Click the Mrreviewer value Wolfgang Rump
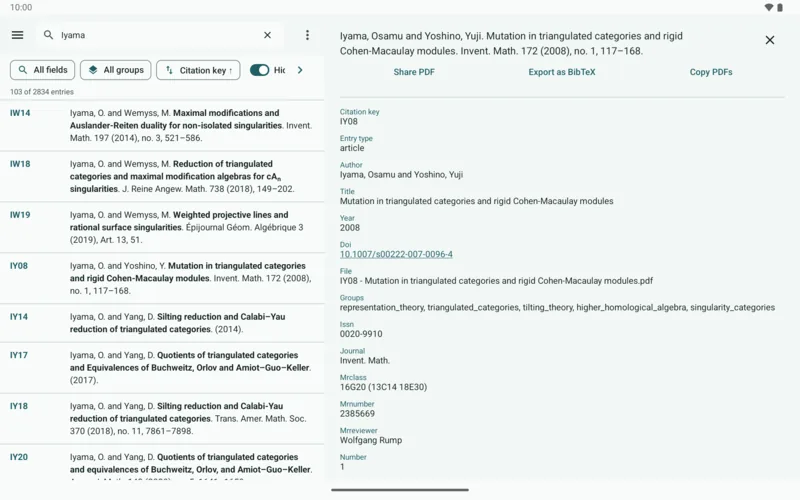 (x=371, y=440)
